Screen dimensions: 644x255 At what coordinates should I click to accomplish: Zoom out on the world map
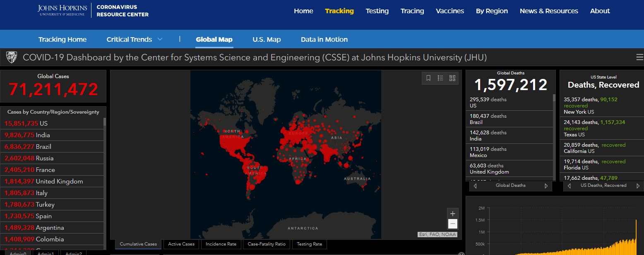pos(453,224)
